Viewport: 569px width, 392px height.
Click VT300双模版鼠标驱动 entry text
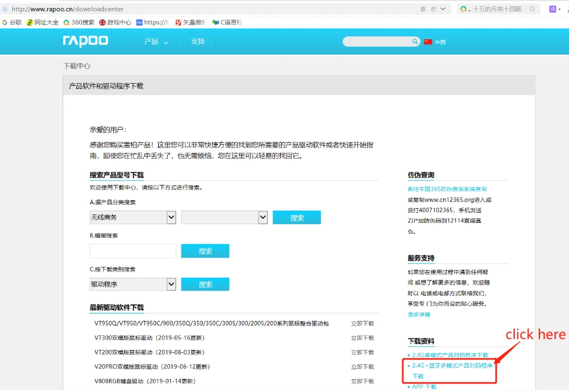(150, 338)
